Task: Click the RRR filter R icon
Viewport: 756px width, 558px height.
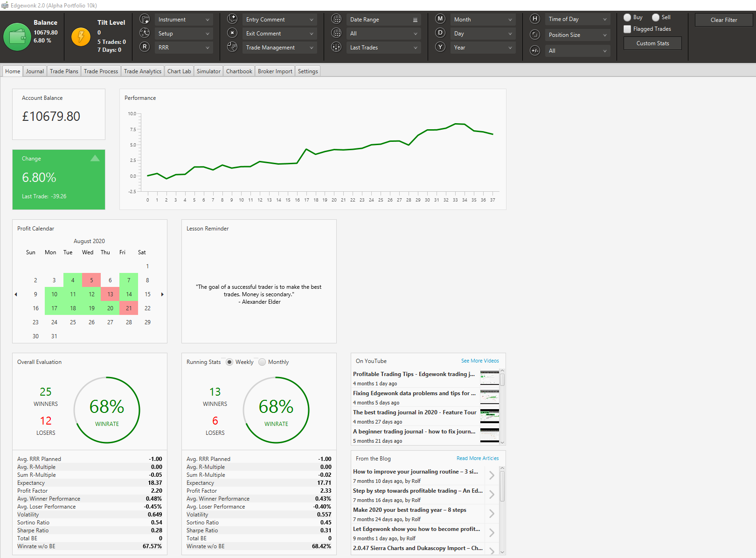Action: pos(145,47)
